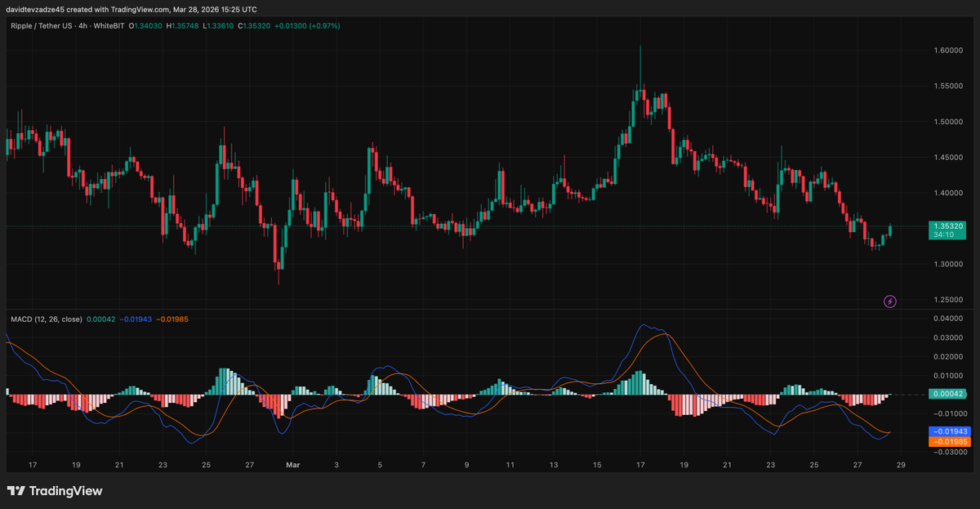This screenshot has height=509, width=980.
Task: Click the orange −0.01985 axis label
Action: pos(951,441)
